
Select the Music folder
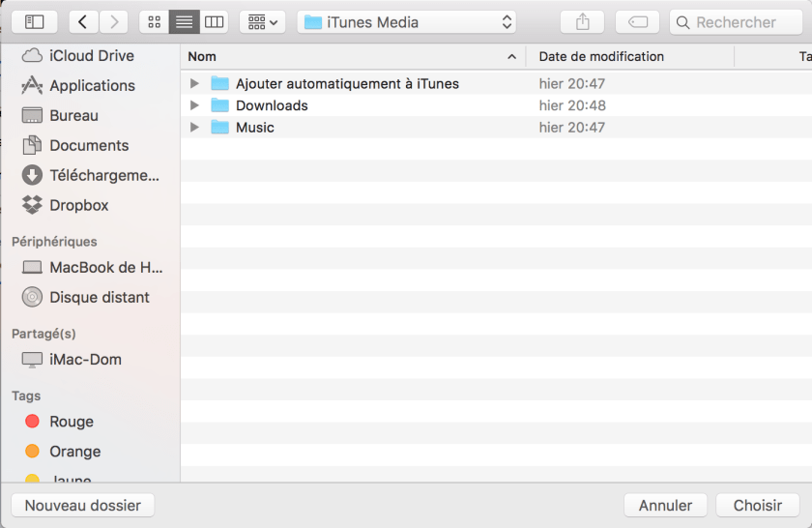[255, 128]
